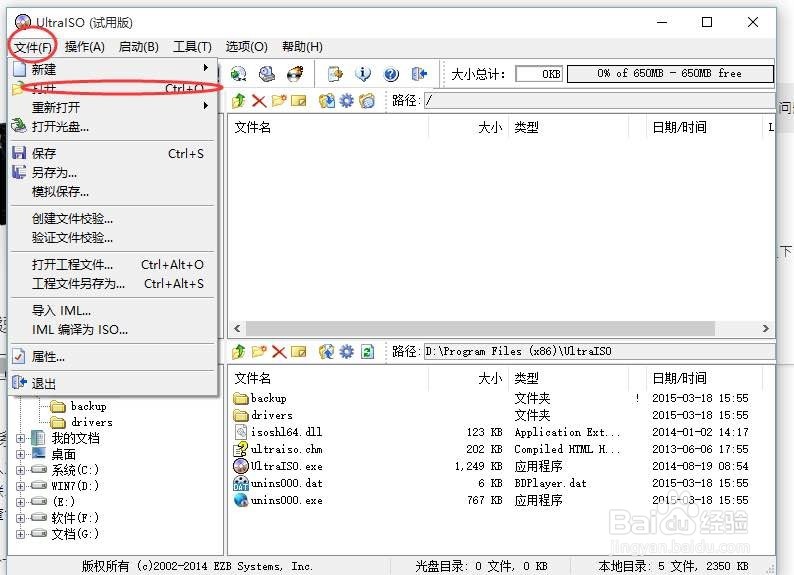Open the 文件(F) menu

tap(32, 47)
